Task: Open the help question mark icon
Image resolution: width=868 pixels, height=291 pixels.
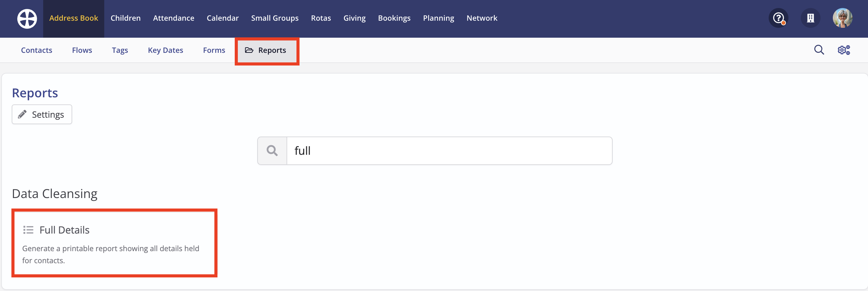Action: pos(778,18)
